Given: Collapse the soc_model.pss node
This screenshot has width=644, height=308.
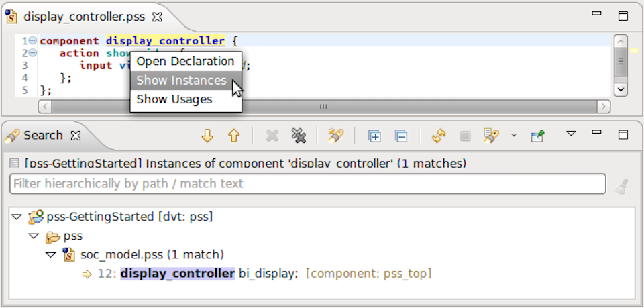Looking at the screenshot, I should (x=50, y=255).
